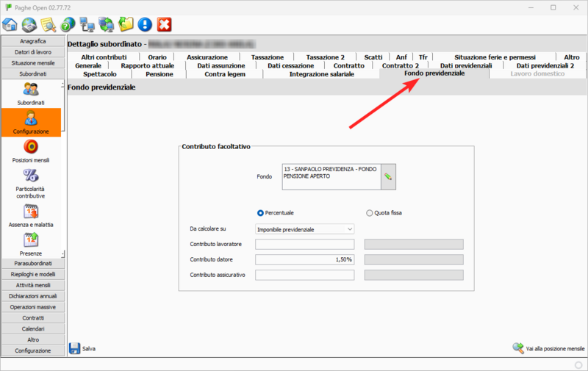The height and width of the screenshot is (371, 588).
Task: Click the Contributo datore percentage field
Action: (304, 259)
